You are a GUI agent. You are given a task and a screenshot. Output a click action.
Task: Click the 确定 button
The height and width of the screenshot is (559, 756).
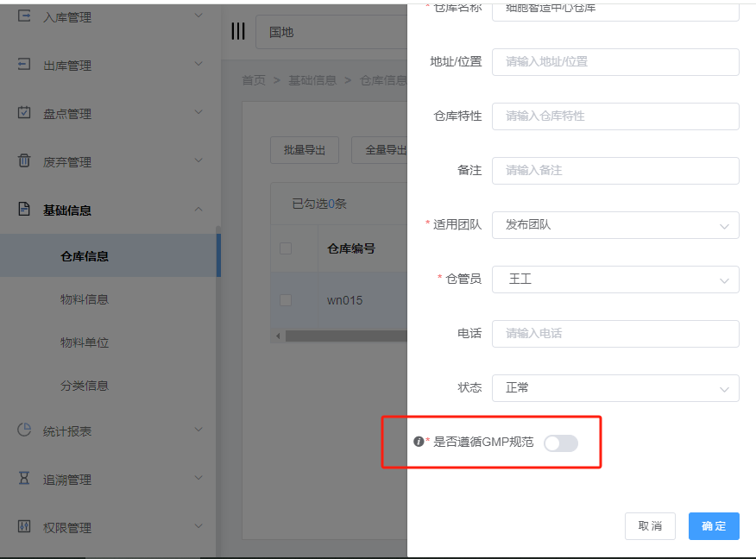pyautogui.click(x=714, y=526)
